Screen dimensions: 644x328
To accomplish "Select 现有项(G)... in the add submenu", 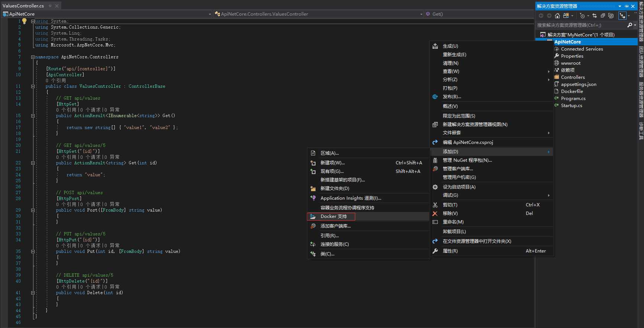I will tap(368, 171).
